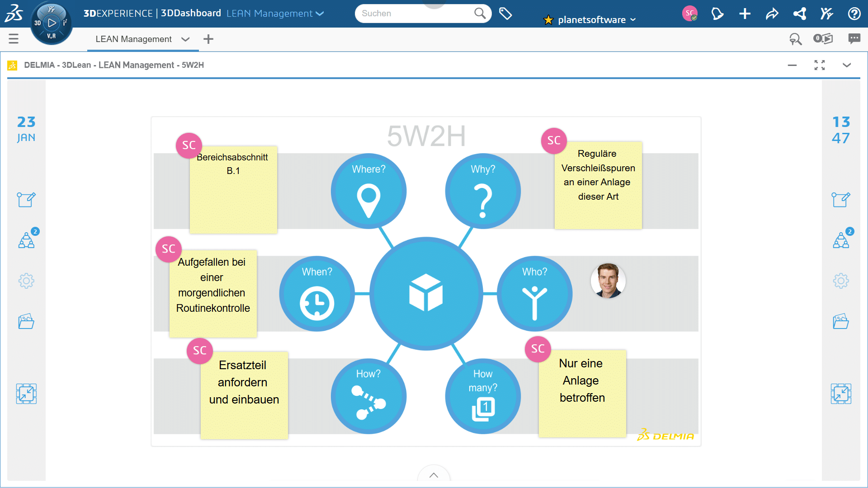Click the Where? location circle
The image size is (868, 488).
point(368,191)
